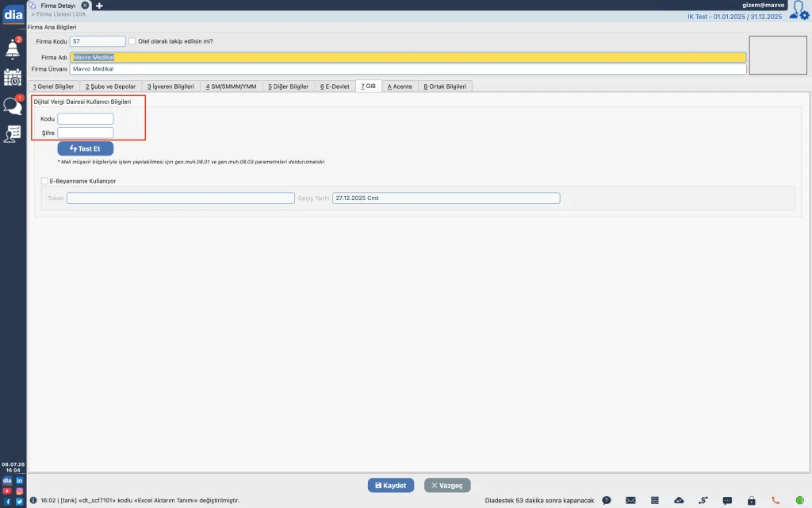
Task: Click the padlock lock screen icon
Action: [752, 500]
